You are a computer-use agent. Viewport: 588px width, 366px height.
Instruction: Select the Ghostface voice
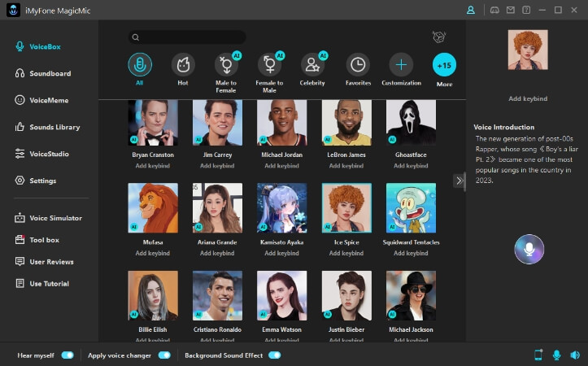click(x=411, y=123)
